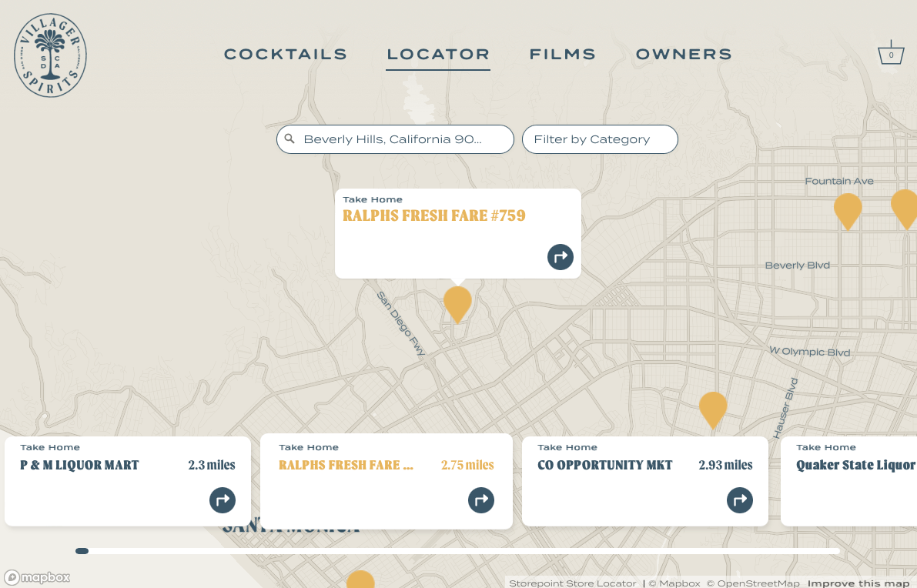Click the 2.75 miles distance text
Viewport: 917px width, 588px height.
pos(467,466)
